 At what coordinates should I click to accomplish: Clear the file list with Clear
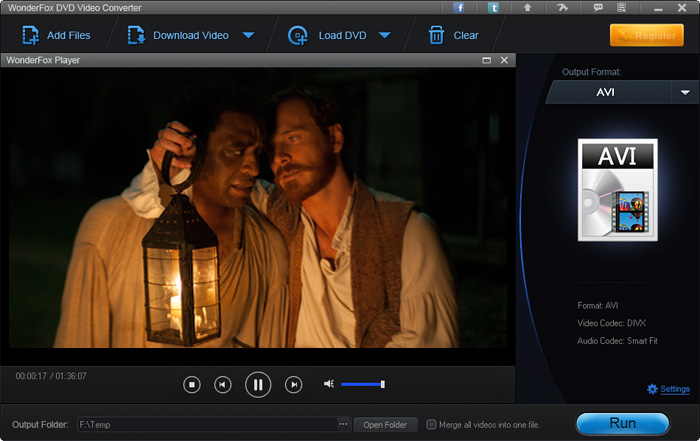(454, 35)
